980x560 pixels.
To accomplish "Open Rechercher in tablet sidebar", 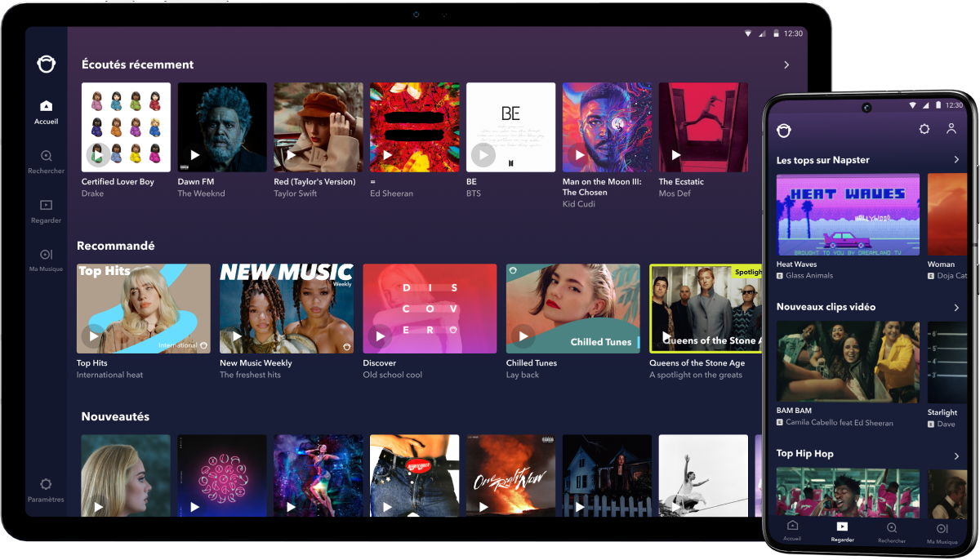I will (x=47, y=162).
